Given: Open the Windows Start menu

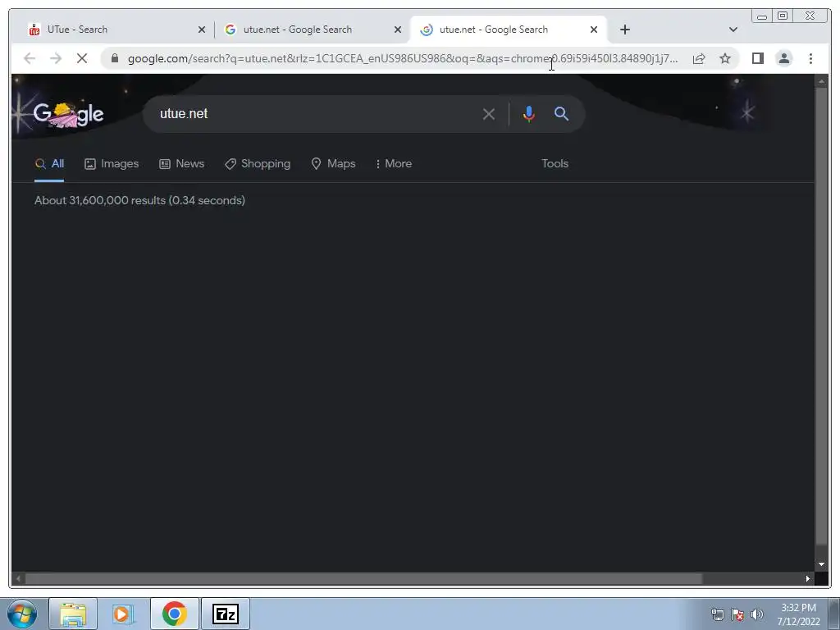Looking at the screenshot, I should (x=22, y=614).
